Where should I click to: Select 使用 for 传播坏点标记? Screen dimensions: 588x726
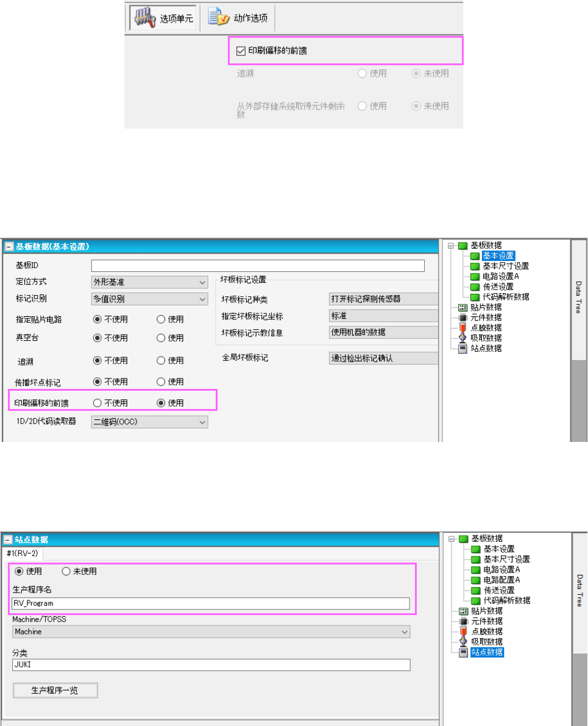coord(161,382)
